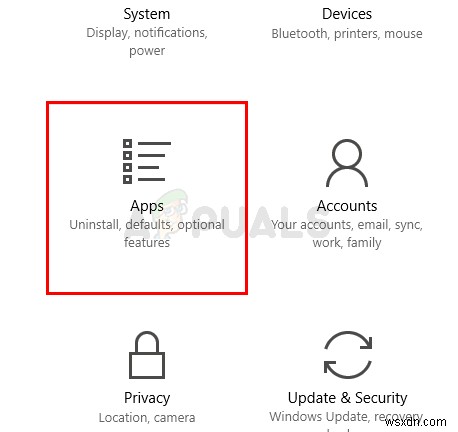Viewport: 458px width, 432px height.
Task: Select 'Uninstall, defaults, optional' description text
Action: (x=147, y=225)
